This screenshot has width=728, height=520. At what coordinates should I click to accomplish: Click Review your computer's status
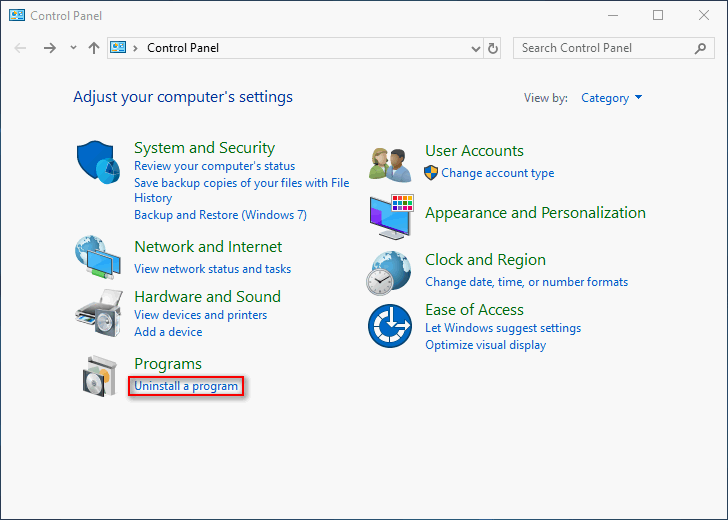click(214, 166)
